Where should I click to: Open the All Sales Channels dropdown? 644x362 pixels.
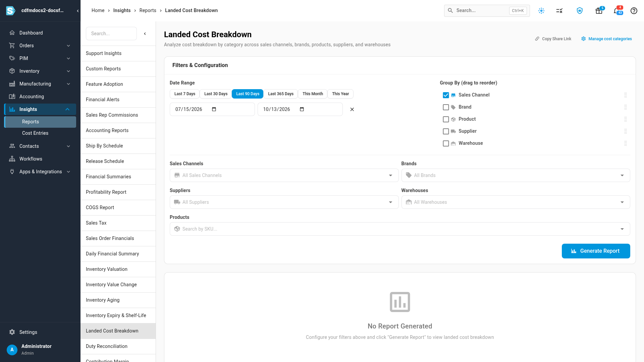(284, 175)
